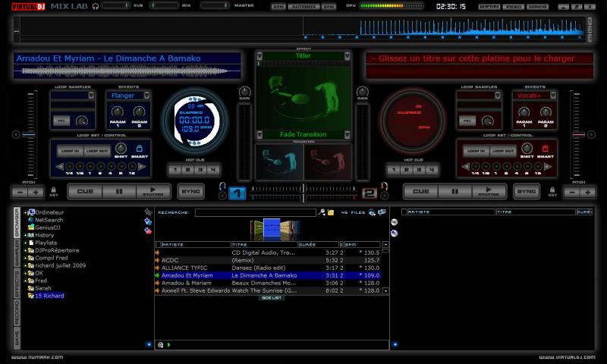
Task: Trigger hot cue 1 on the left deck
Action: tap(176, 170)
